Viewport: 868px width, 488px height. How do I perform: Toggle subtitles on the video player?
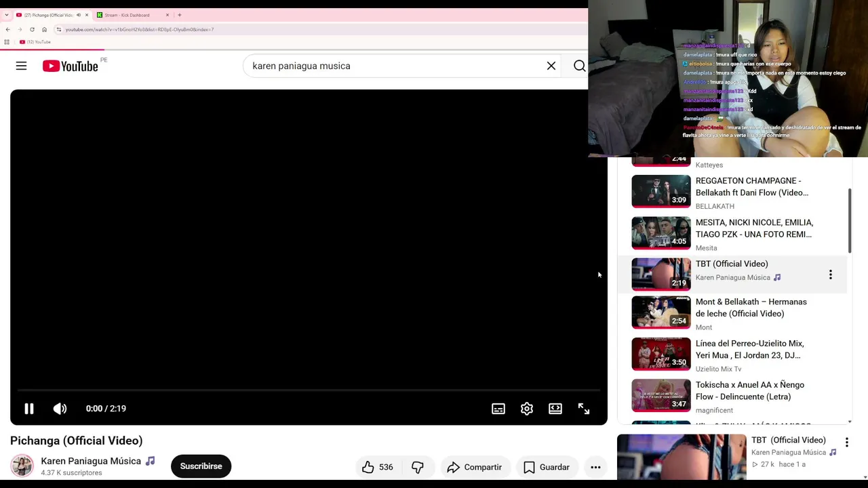498,409
